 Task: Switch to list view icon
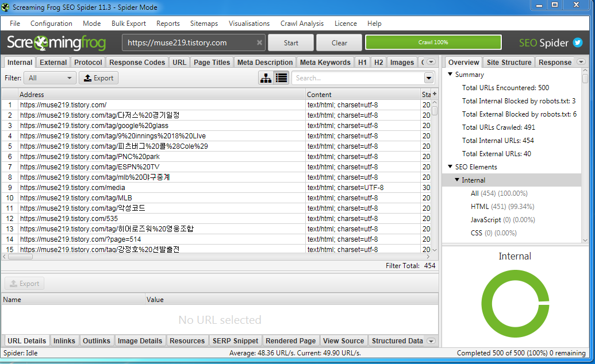coord(282,78)
